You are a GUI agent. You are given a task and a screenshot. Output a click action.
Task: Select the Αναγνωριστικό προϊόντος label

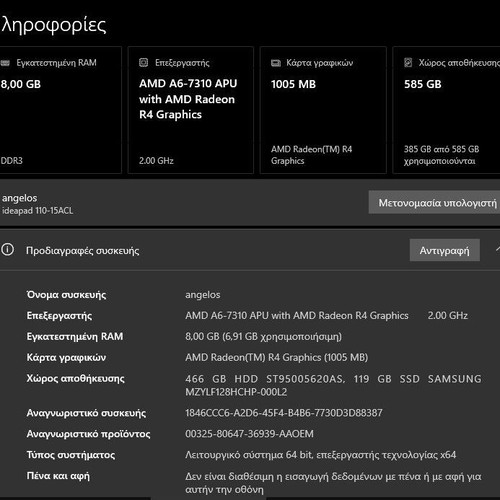tap(88, 434)
